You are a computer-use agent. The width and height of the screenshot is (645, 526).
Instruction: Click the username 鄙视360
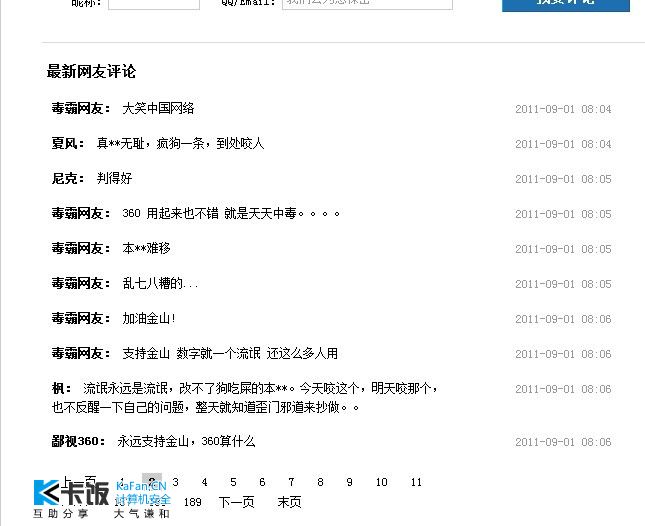(75, 441)
